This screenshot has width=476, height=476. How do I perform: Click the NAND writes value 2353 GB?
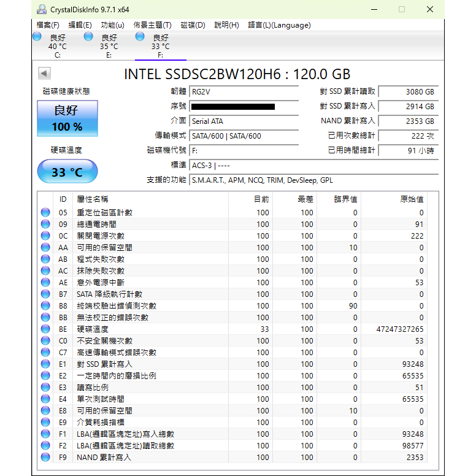point(409,121)
